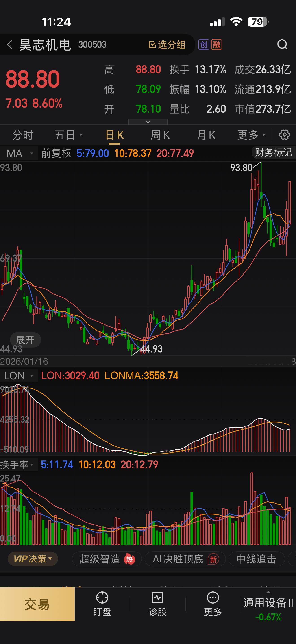This screenshot has height=644, width=296.
Task: Tap MA20 value 20:77.49
Action: 175,153
